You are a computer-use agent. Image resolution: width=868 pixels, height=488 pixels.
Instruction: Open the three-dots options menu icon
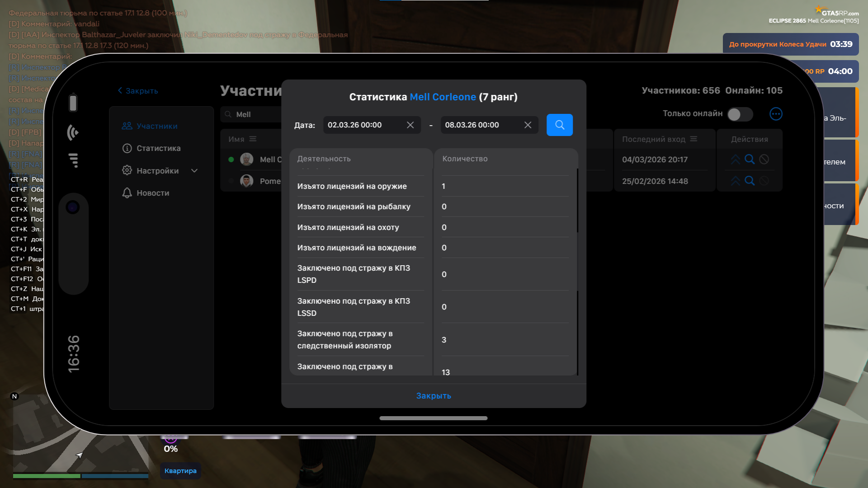pyautogui.click(x=776, y=114)
